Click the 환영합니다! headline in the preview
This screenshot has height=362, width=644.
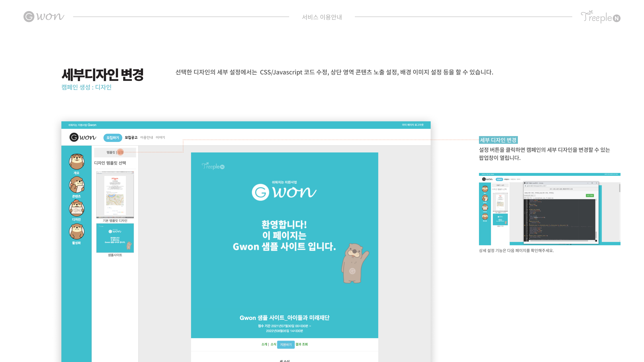(x=284, y=224)
